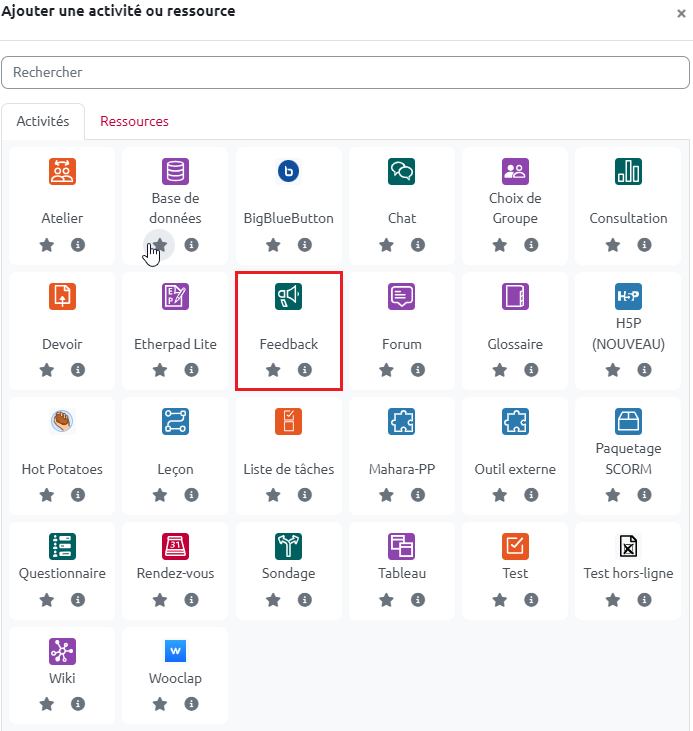This screenshot has height=731, width=693.
Task: Click the Rendez-vous calendar icon
Action: point(175,546)
